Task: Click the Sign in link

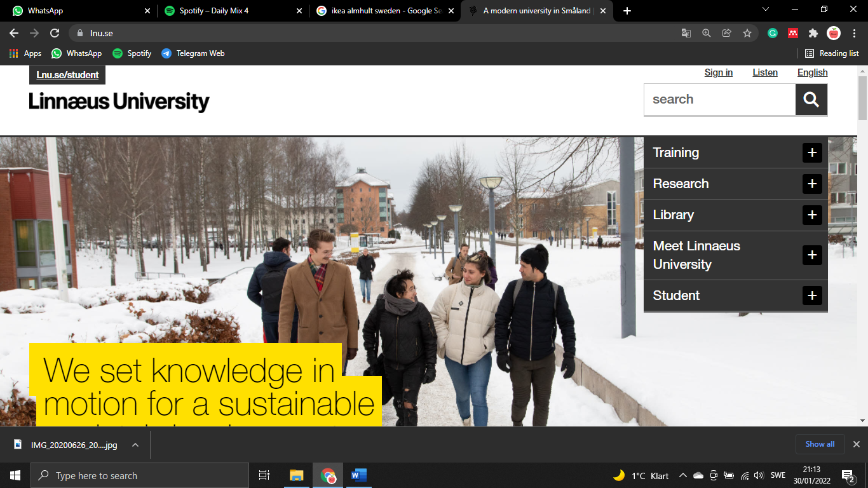Action: pyautogui.click(x=718, y=72)
